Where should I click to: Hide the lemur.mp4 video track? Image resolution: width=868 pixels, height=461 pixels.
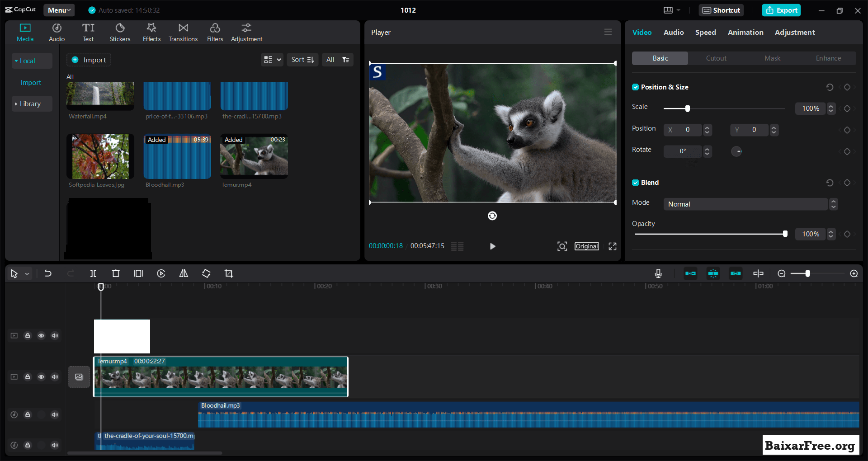point(41,377)
